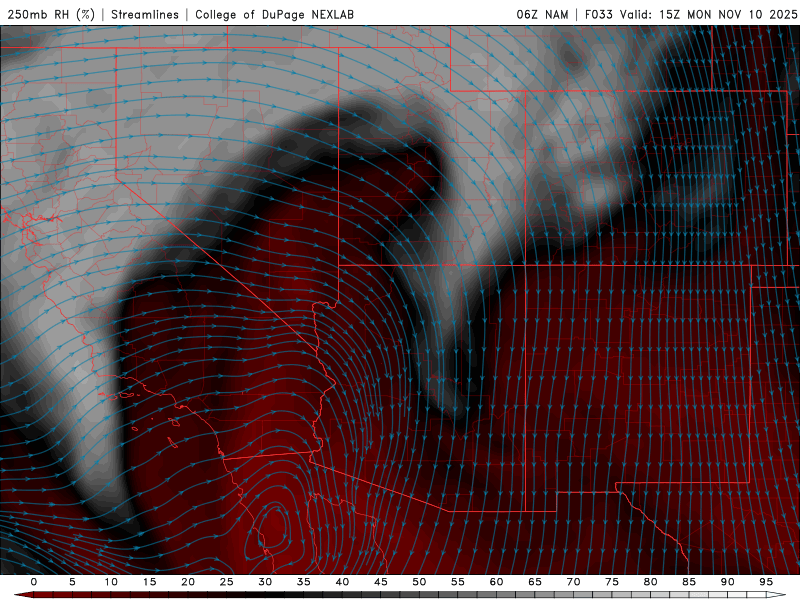Click the 30 value on color scale
Screen dimensions: 800x600
(265, 582)
